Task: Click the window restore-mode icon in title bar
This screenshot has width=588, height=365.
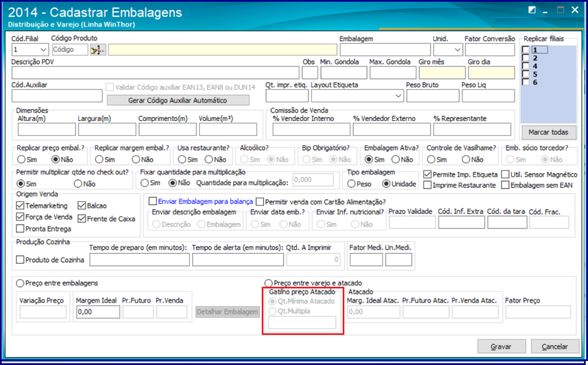Action: click(532, 10)
